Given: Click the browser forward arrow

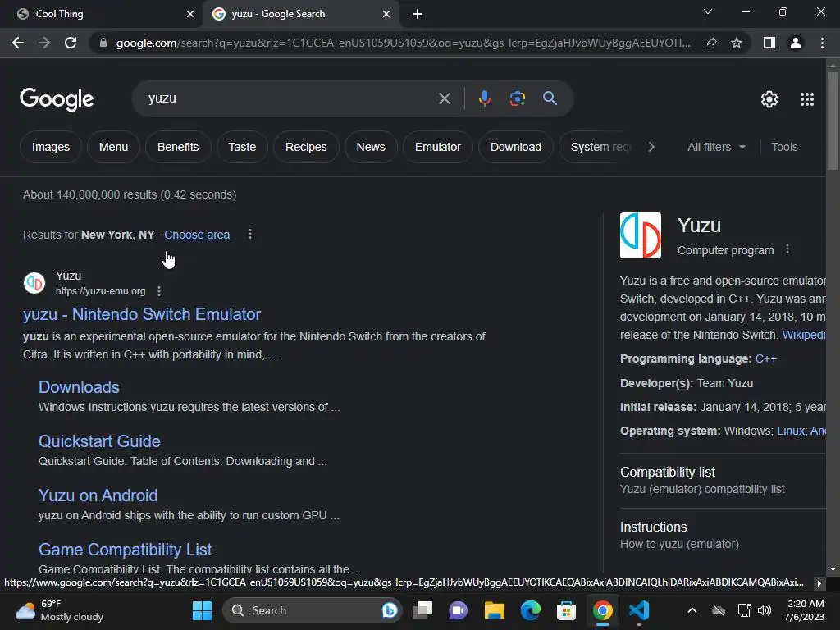Looking at the screenshot, I should point(44,43).
